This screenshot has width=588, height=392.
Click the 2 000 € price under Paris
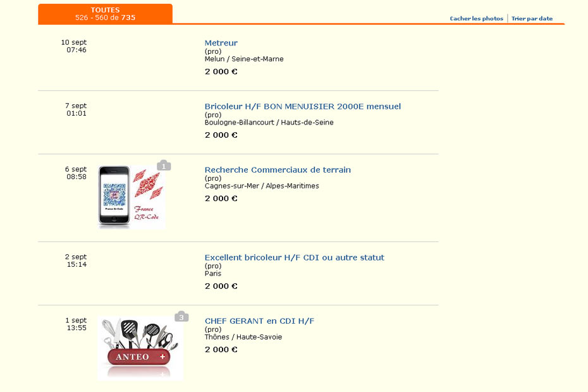tap(221, 286)
